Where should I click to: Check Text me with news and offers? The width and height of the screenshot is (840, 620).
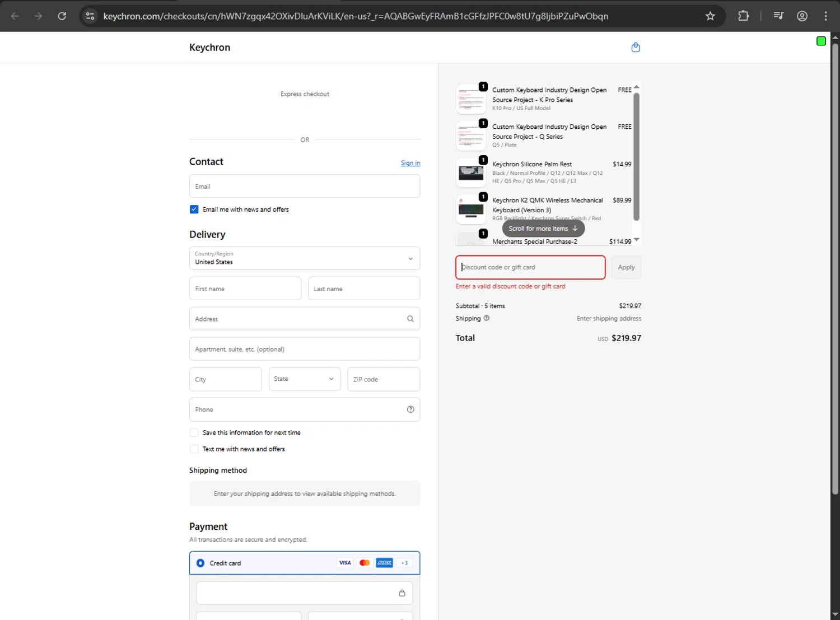click(x=194, y=449)
